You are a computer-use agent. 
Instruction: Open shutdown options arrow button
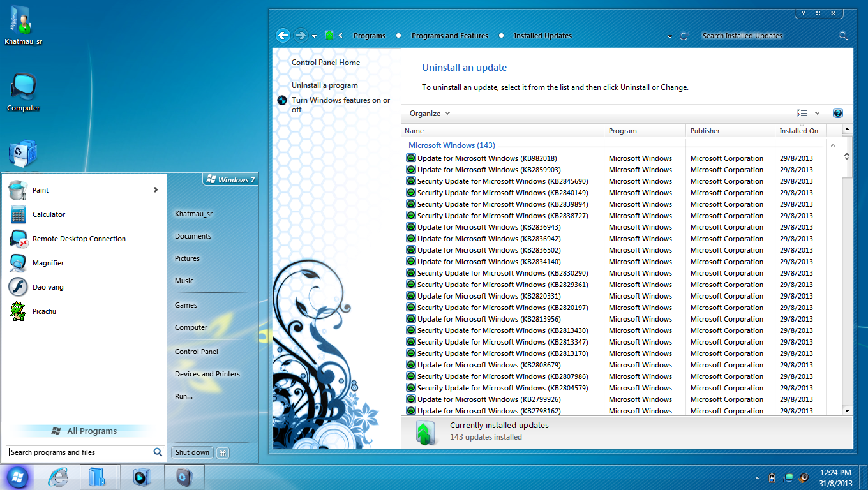click(x=222, y=452)
